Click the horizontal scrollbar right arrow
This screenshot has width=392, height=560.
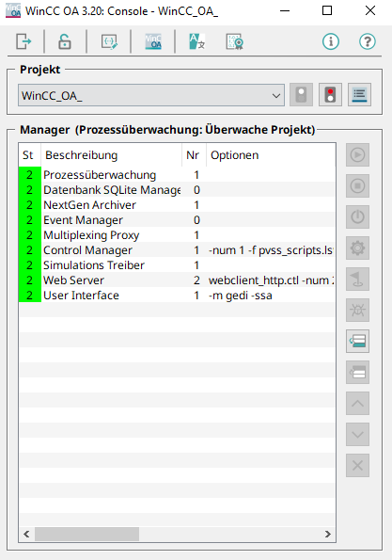coord(328,534)
